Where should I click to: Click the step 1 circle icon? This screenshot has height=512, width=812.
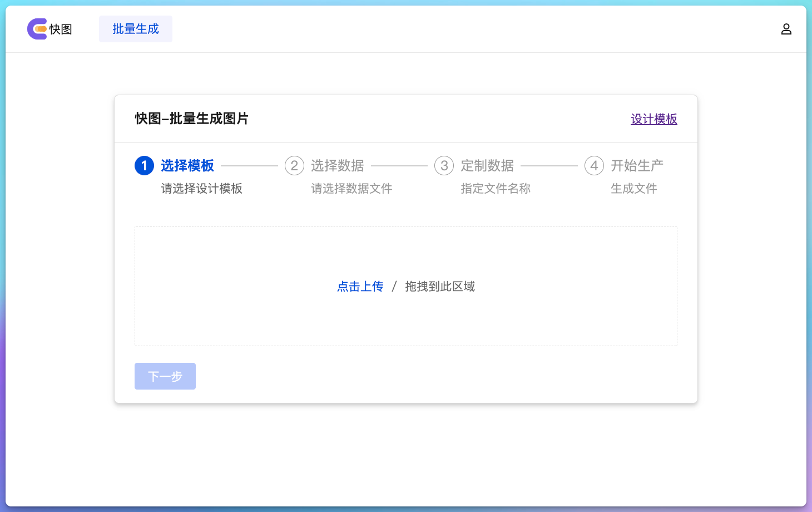tap(144, 166)
